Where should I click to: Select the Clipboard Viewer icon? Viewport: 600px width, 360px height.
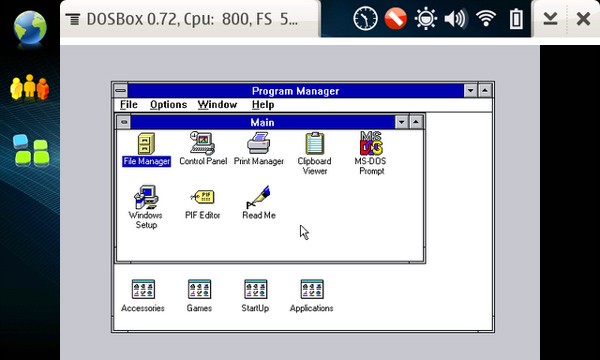pos(315,143)
